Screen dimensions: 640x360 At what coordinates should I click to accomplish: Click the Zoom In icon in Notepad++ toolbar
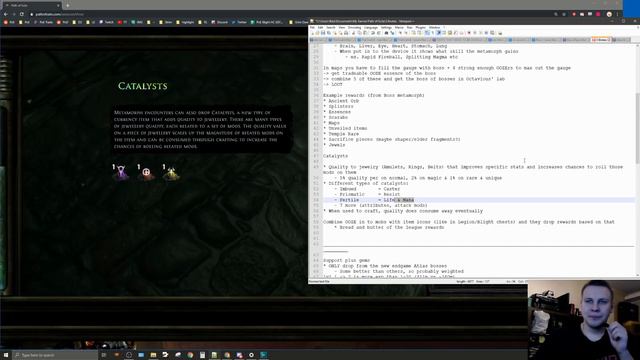tap(400, 33)
